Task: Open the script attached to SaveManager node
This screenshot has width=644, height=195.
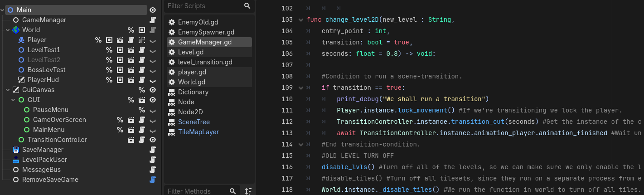Action: point(153,150)
